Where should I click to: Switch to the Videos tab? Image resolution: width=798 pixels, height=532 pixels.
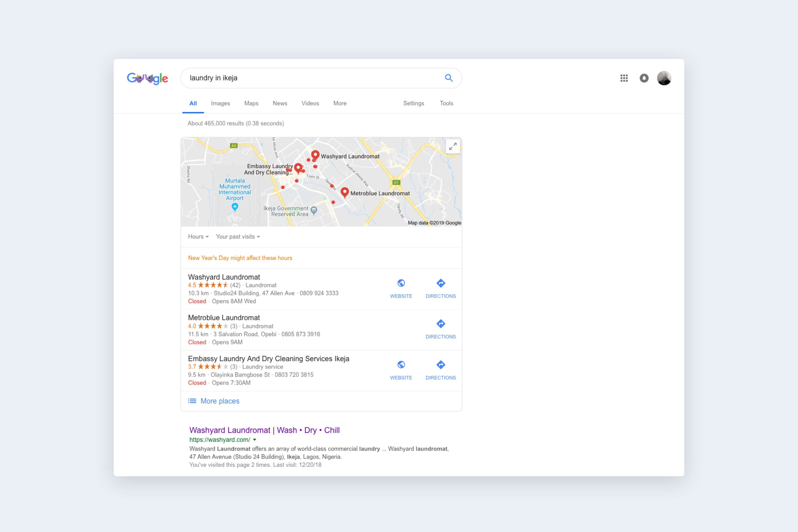tap(310, 104)
